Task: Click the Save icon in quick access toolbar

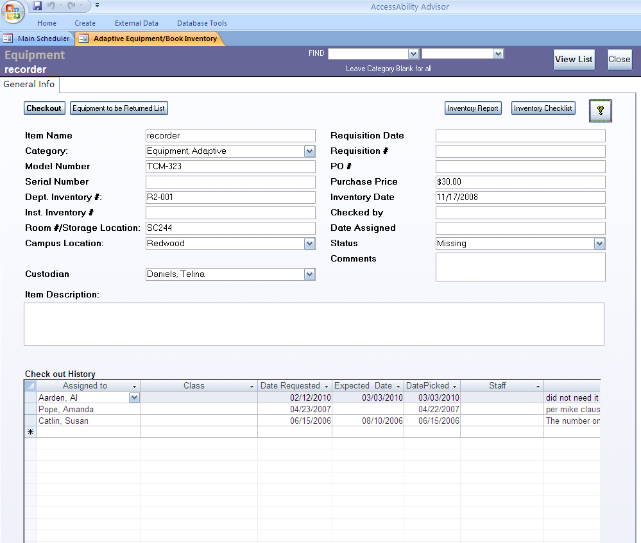Action: coord(37,6)
